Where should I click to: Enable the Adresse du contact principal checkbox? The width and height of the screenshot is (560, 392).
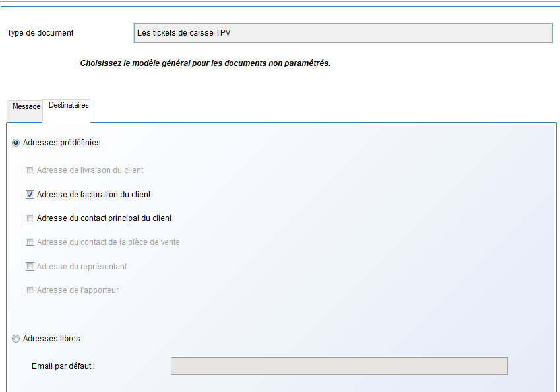point(30,218)
